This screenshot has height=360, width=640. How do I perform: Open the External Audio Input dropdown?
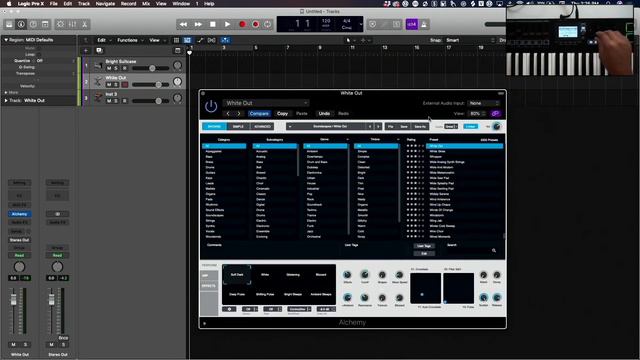(x=484, y=103)
